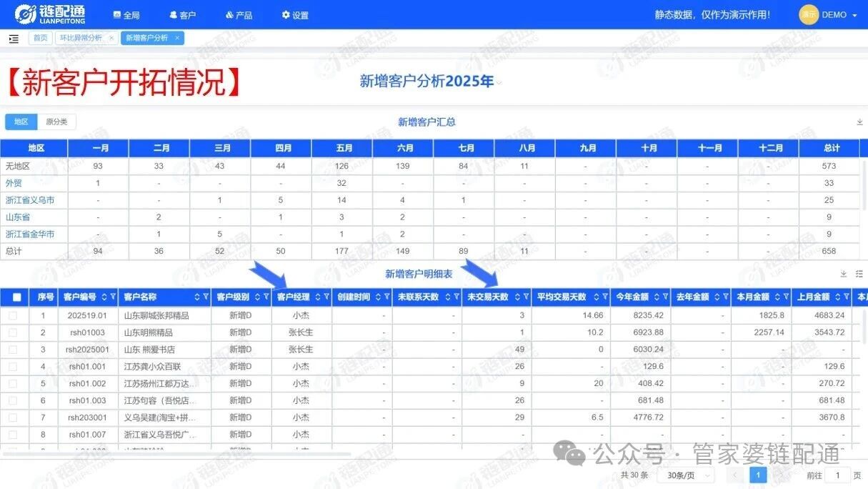This screenshot has width=868, height=489.
Task: Expand the 2025年 year selector
Action: click(x=499, y=82)
